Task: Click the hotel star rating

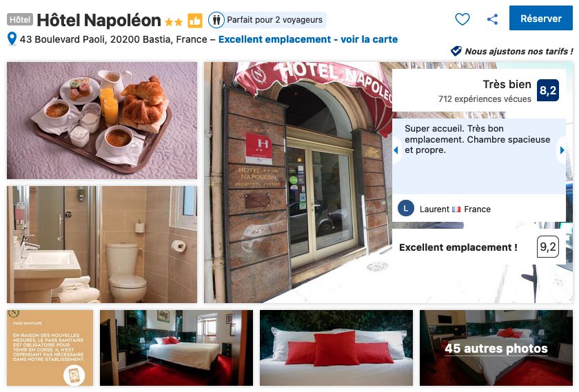Action: [x=174, y=22]
